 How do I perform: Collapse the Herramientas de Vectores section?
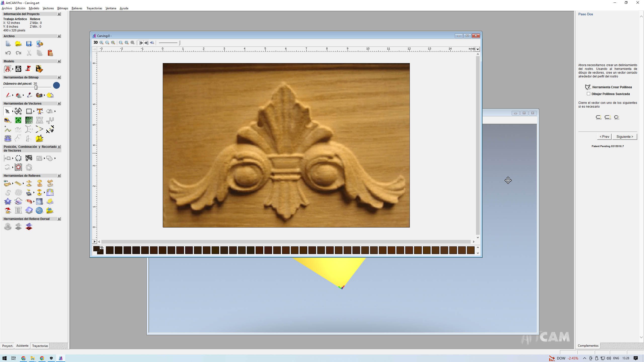[59, 103]
